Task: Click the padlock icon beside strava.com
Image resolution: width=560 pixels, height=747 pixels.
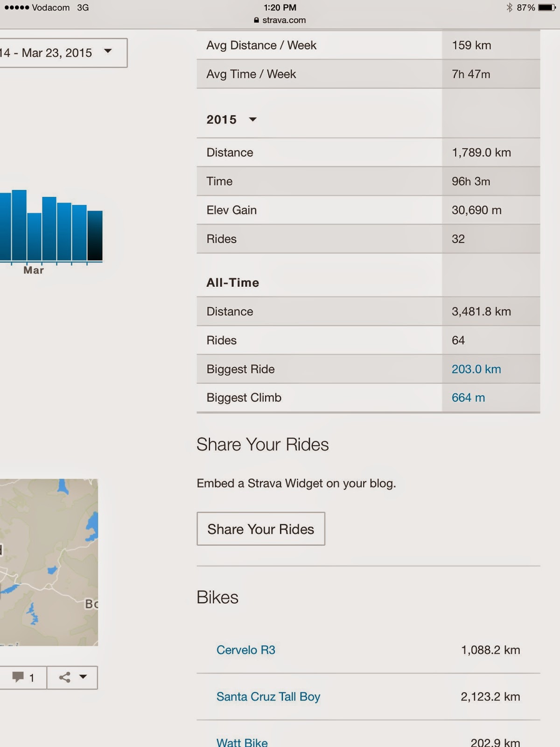Action: pyautogui.click(x=256, y=20)
